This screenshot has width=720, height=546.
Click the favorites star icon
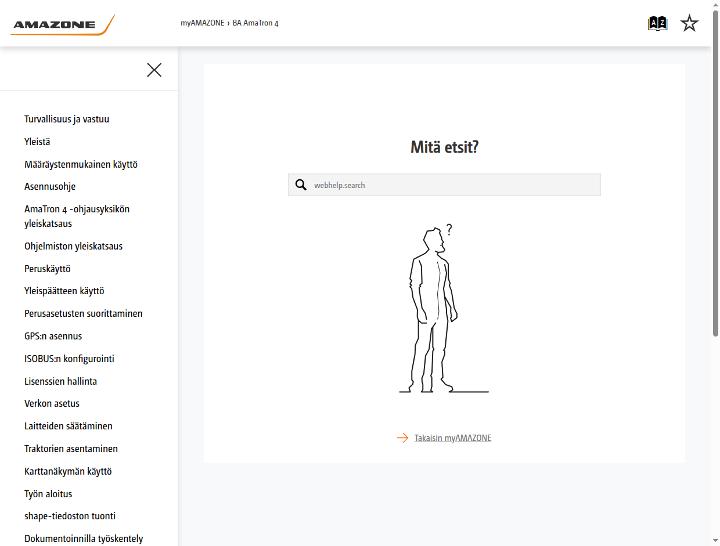pyautogui.click(x=689, y=23)
